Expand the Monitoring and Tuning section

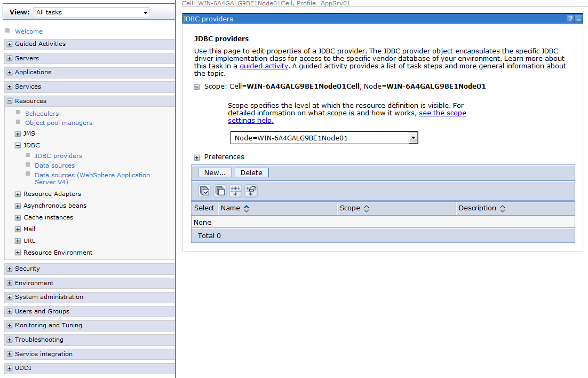pos(10,326)
